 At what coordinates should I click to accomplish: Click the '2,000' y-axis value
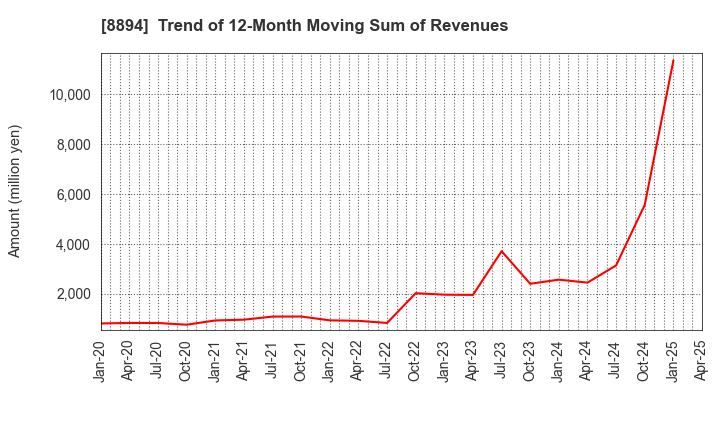point(73,294)
